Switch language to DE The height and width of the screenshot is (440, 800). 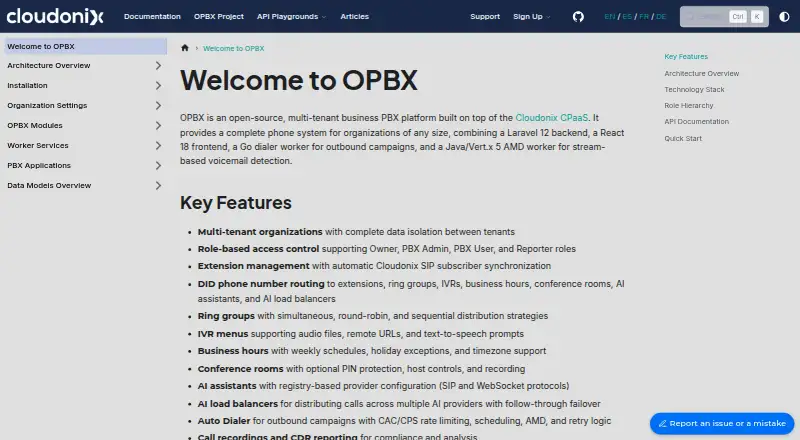click(x=661, y=16)
